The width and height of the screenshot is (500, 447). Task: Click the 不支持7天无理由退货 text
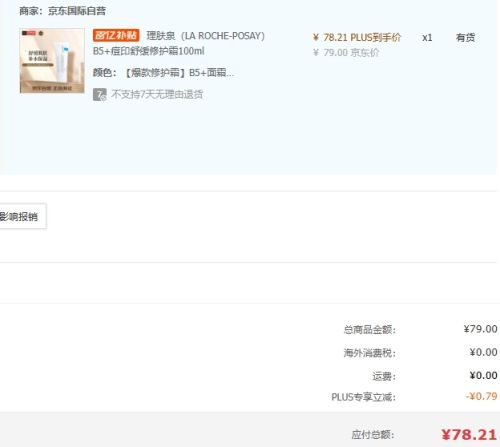pyautogui.click(x=157, y=95)
